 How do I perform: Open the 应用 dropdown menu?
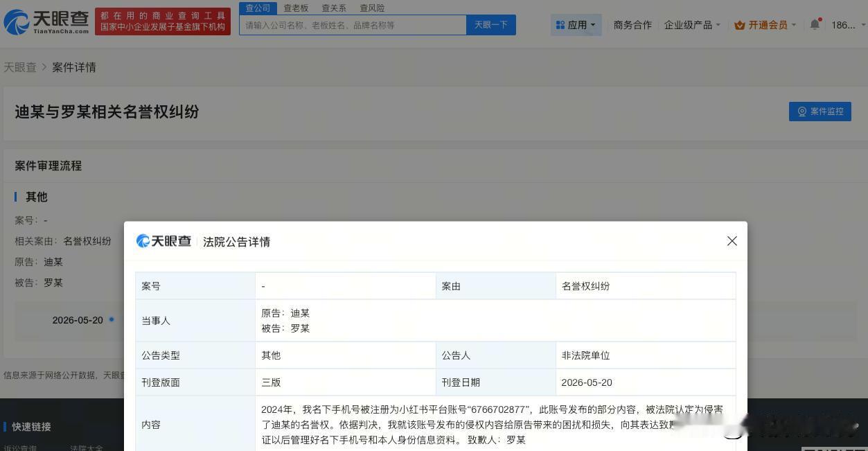(x=576, y=25)
